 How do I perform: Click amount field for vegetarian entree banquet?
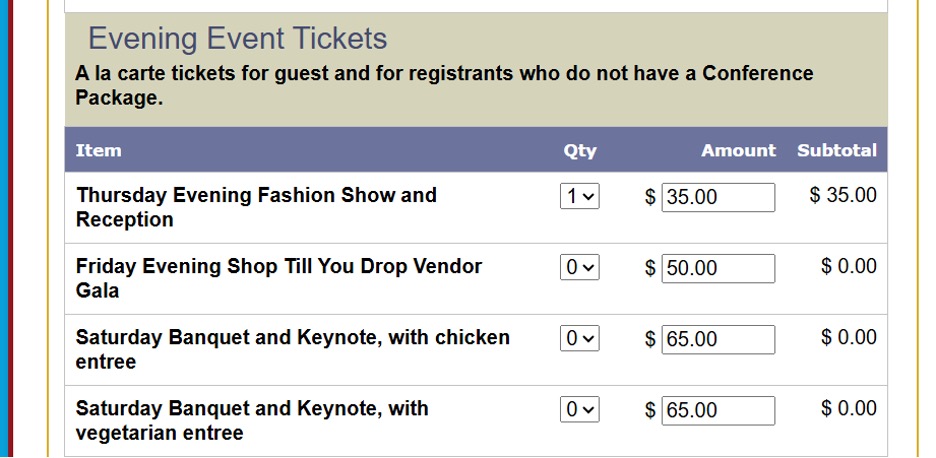tap(718, 410)
